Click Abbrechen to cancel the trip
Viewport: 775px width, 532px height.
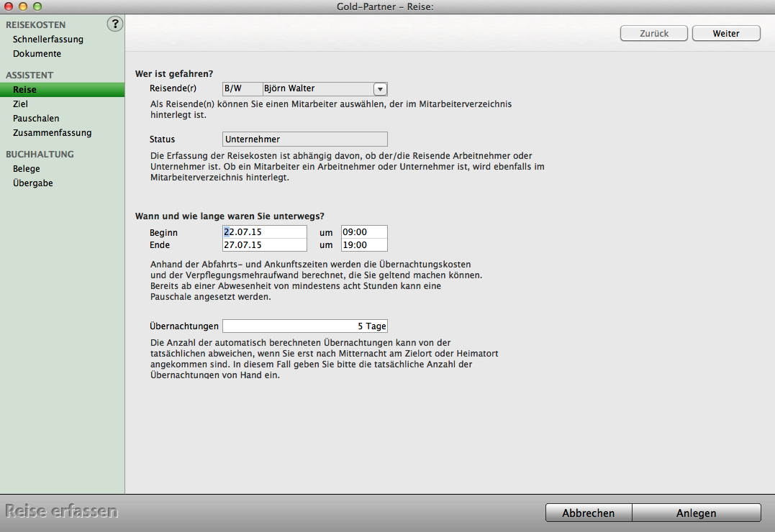[588, 513]
